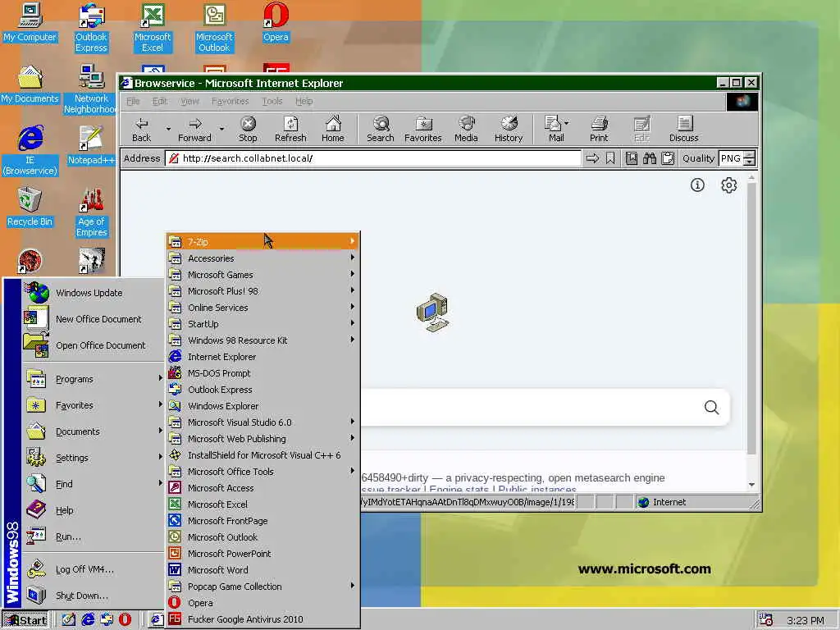This screenshot has height=630, width=840.
Task: Click the magnifier search icon in search box
Action: [x=711, y=408]
